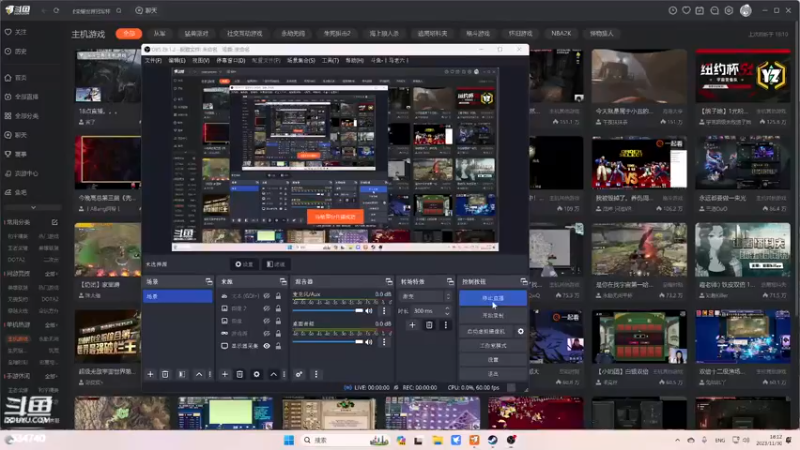
Task: Click 退出 exit button in OBS controls
Action: click(493, 374)
